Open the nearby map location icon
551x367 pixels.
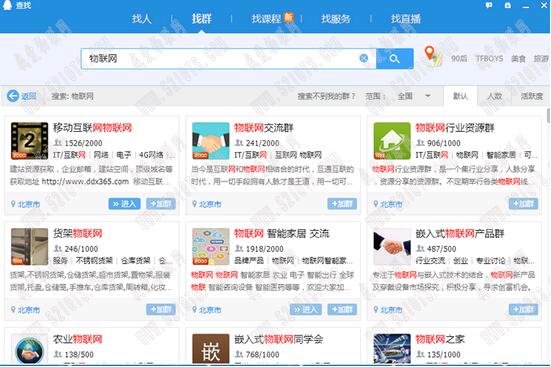[x=433, y=56]
